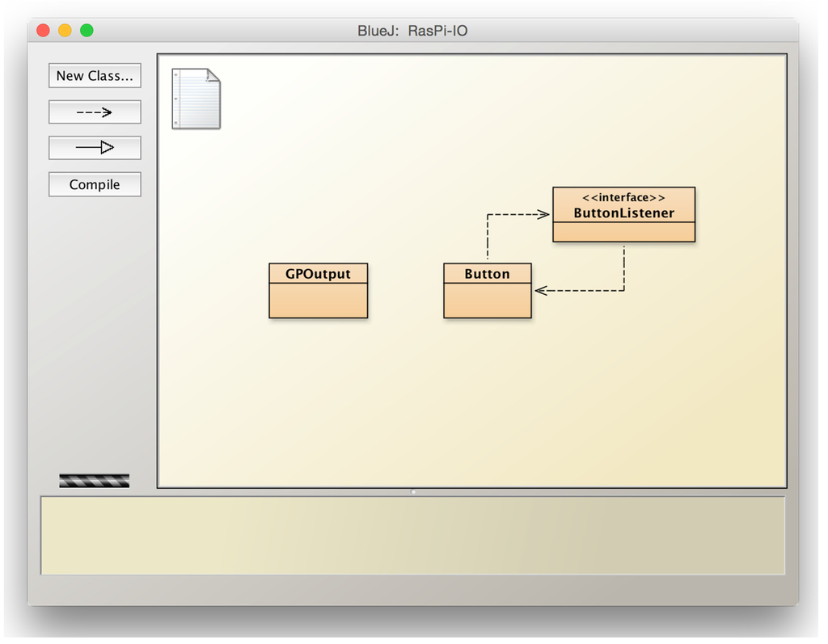Click the <<interface>> stereotype label
The width and height of the screenshot is (828, 644).
coord(623,198)
